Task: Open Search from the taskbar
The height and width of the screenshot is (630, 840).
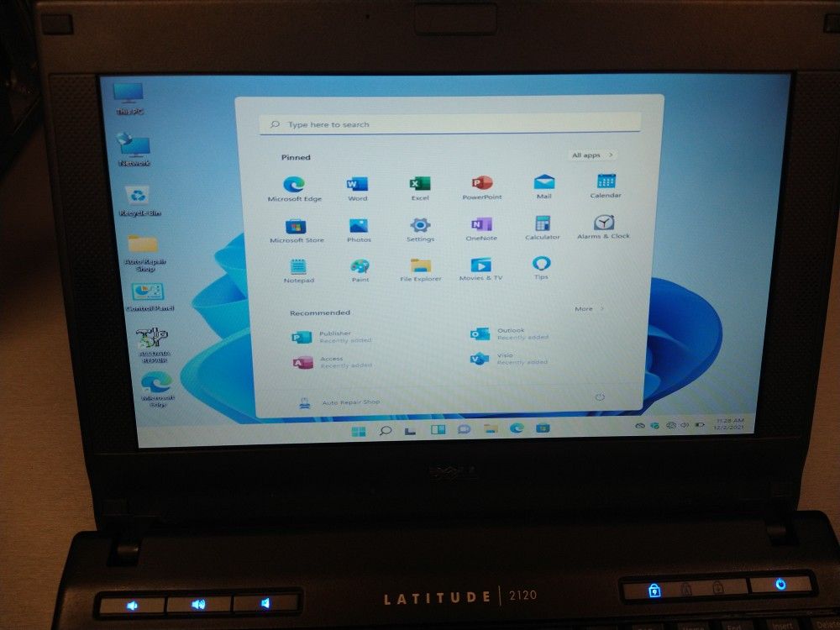Action: pos(385,430)
